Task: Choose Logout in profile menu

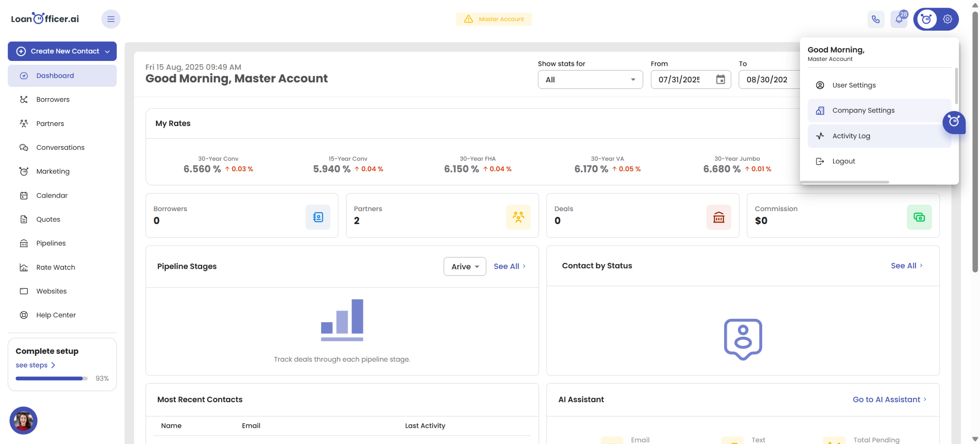Action: [843, 161]
